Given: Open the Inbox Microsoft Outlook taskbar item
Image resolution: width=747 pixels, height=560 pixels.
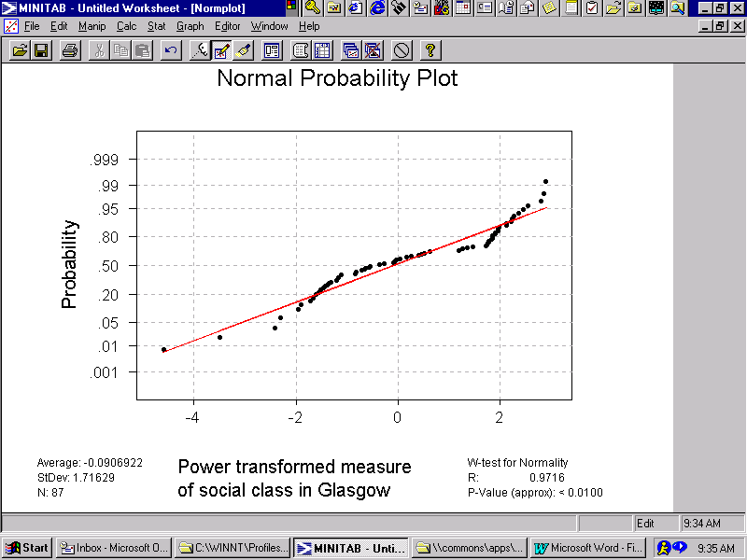Looking at the screenshot, I should 113,548.
